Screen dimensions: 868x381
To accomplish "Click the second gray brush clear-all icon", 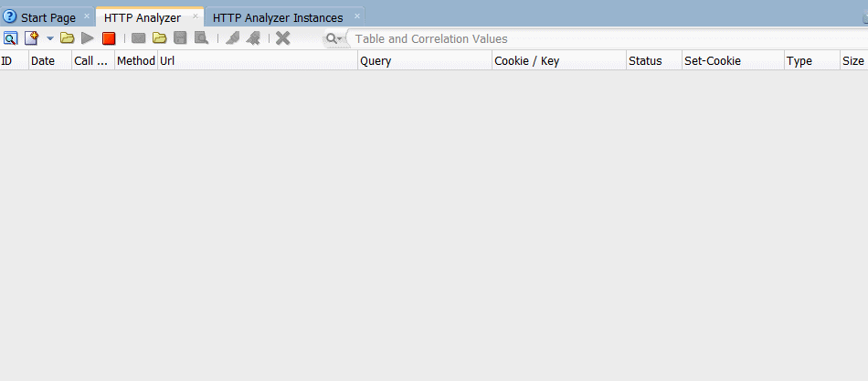I will (x=253, y=38).
